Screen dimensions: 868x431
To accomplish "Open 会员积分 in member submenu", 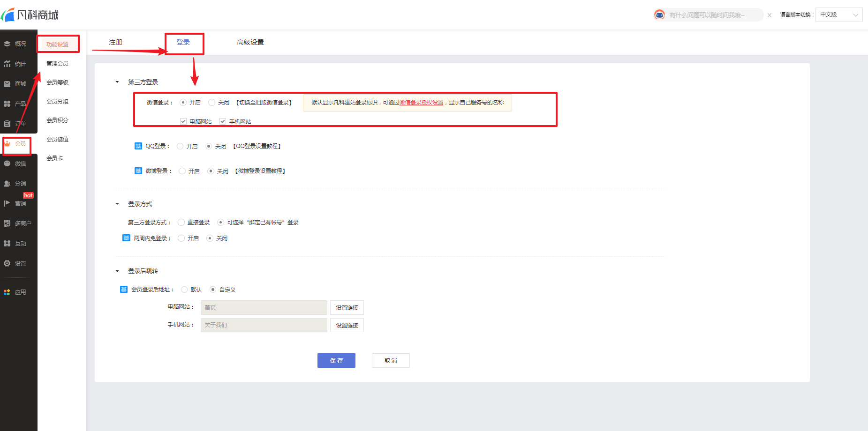I will [x=57, y=120].
